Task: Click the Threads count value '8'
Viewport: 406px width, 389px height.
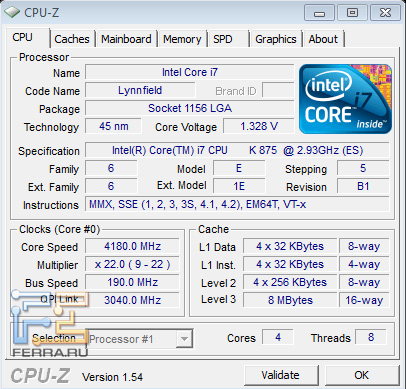Action: [x=371, y=337]
